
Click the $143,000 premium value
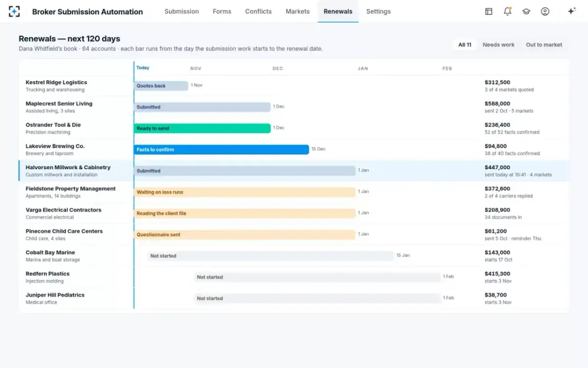click(x=497, y=252)
